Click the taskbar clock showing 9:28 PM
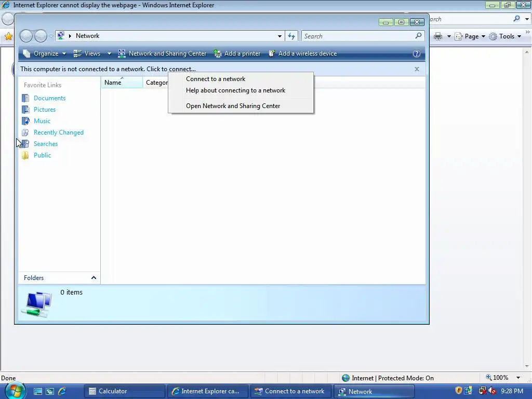The width and height of the screenshot is (532, 399). click(x=512, y=391)
